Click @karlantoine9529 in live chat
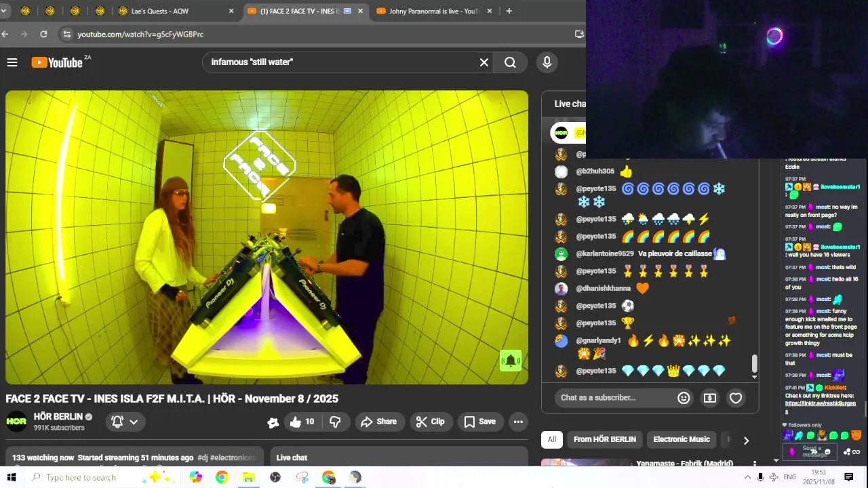 (605, 254)
